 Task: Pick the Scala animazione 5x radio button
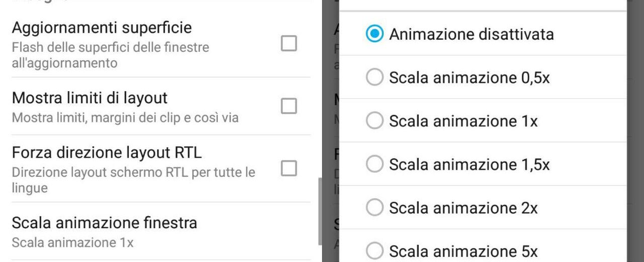pyautogui.click(x=374, y=250)
